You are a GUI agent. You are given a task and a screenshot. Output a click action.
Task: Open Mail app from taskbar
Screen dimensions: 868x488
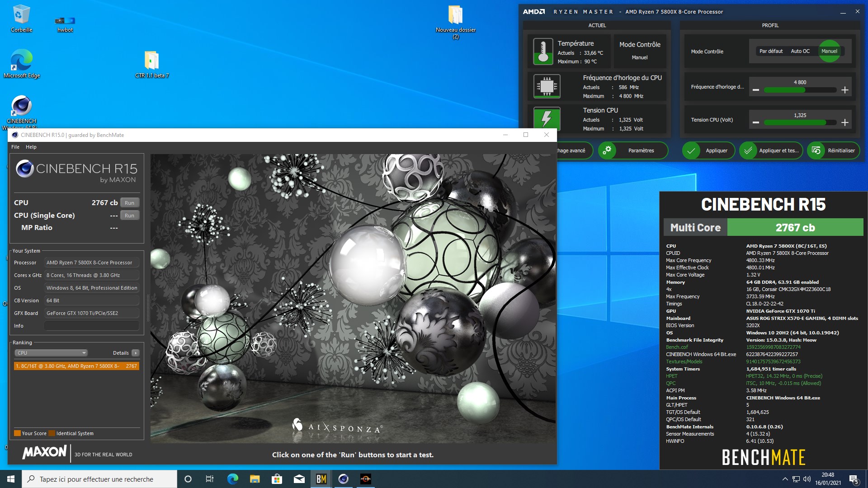point(299,479)
